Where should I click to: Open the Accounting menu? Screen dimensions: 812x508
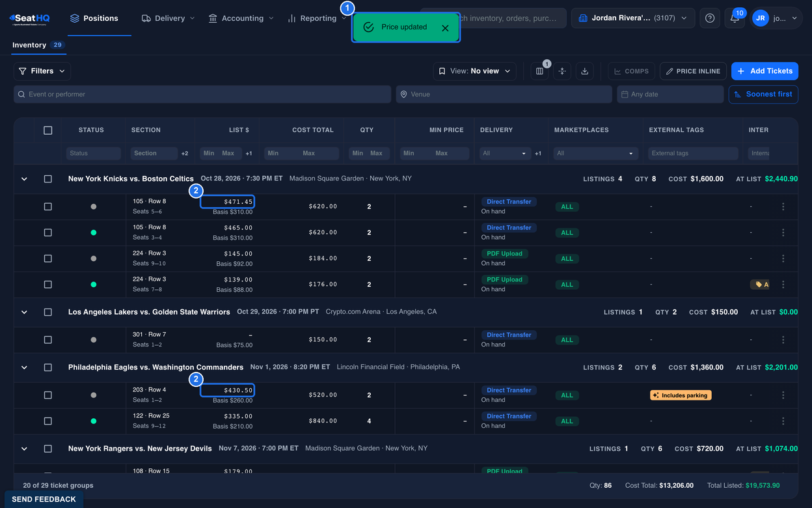(x=241, y=18)
